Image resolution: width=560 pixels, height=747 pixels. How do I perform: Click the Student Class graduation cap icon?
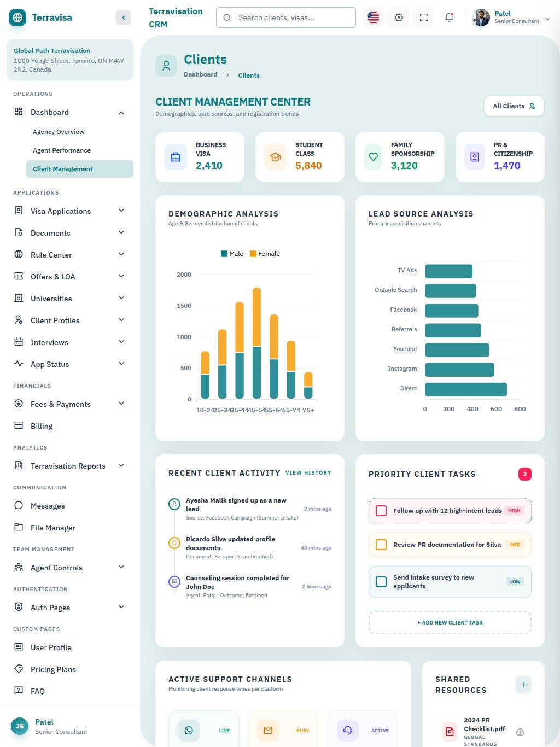pos(276,157)
